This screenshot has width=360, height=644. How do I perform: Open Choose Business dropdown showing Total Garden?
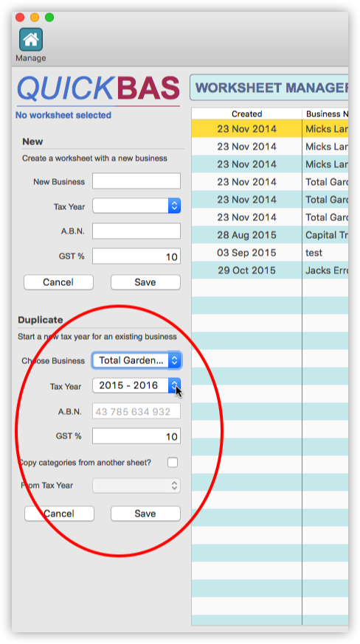[136, 360]
